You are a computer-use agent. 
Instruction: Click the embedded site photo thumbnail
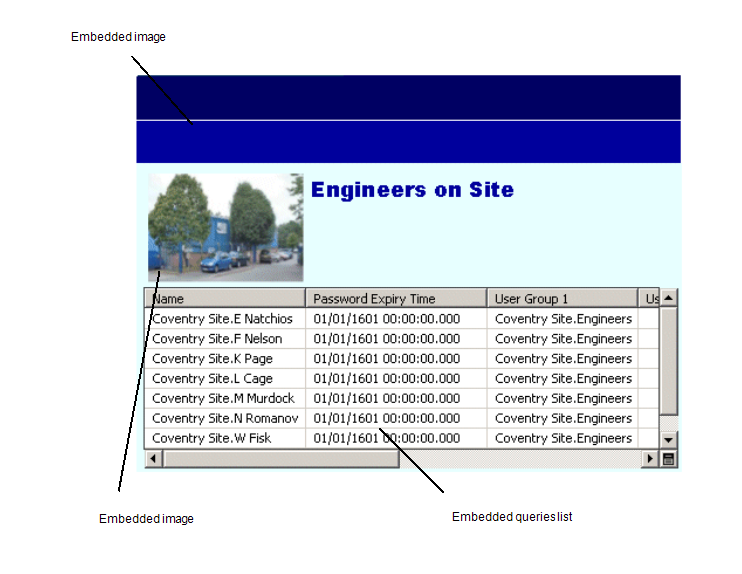click(226, 228)
